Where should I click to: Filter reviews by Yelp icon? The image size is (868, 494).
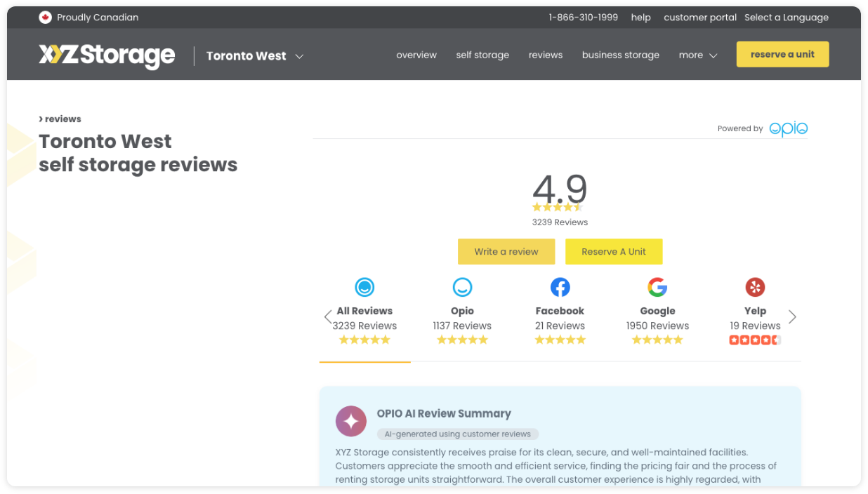click(x=755, y=287)
